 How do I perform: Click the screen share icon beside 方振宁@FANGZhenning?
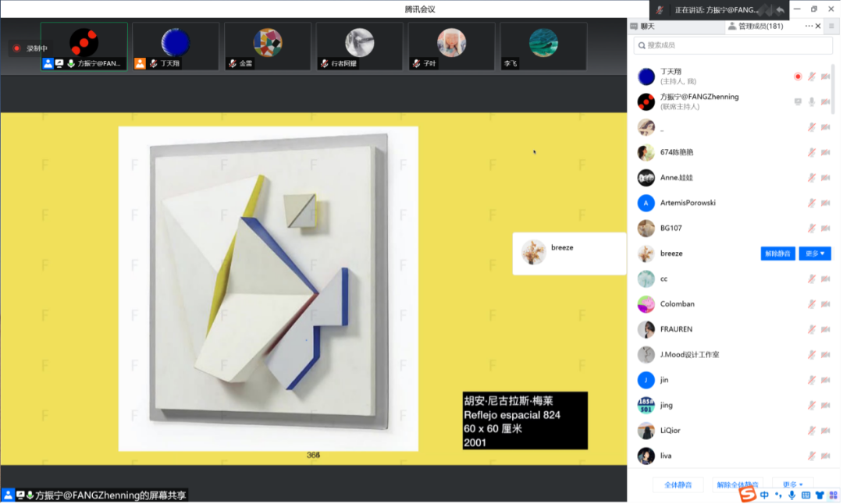798,101
